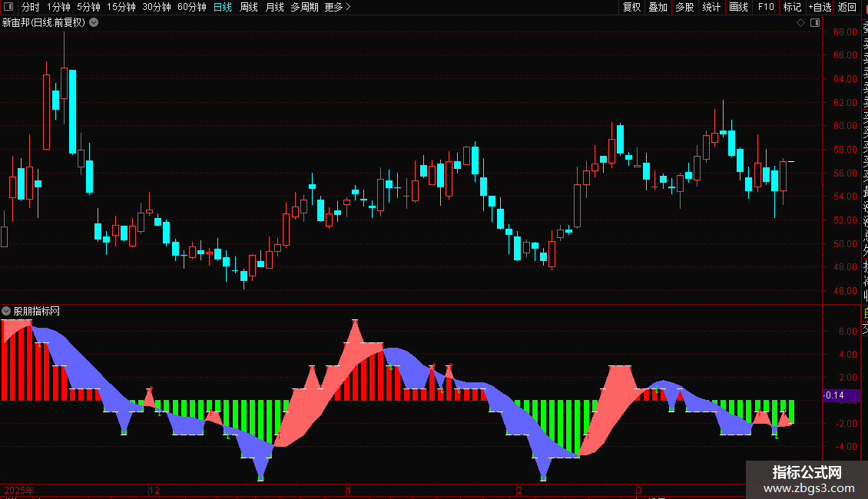Select the 5分钟 period tab
The image size is (868, 499).
88,7
